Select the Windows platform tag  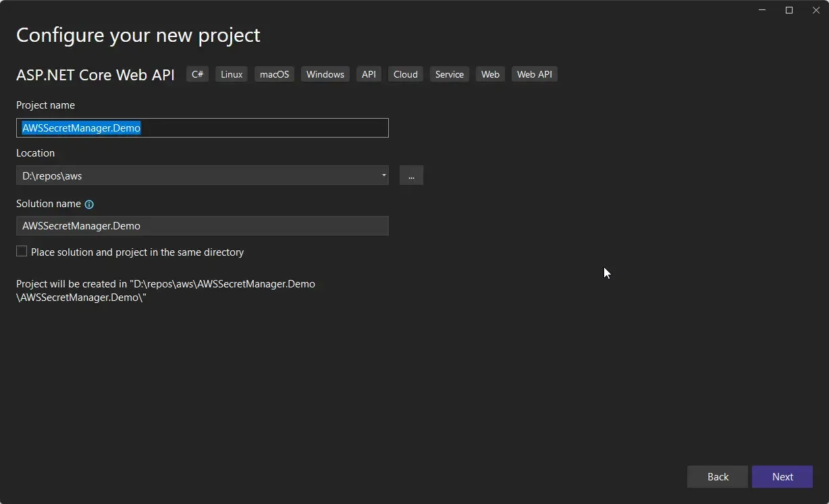(x=325, y=74)
